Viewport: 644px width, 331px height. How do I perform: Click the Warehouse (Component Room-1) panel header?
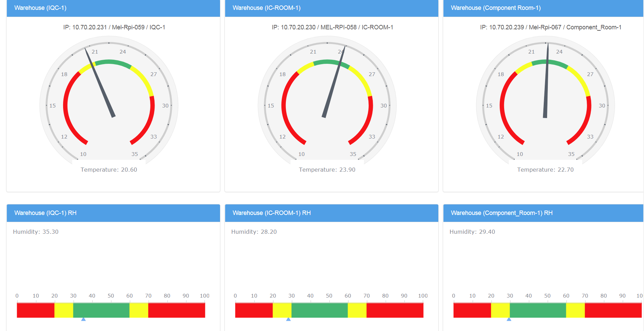pyautogui.click(x=543, y=8)
